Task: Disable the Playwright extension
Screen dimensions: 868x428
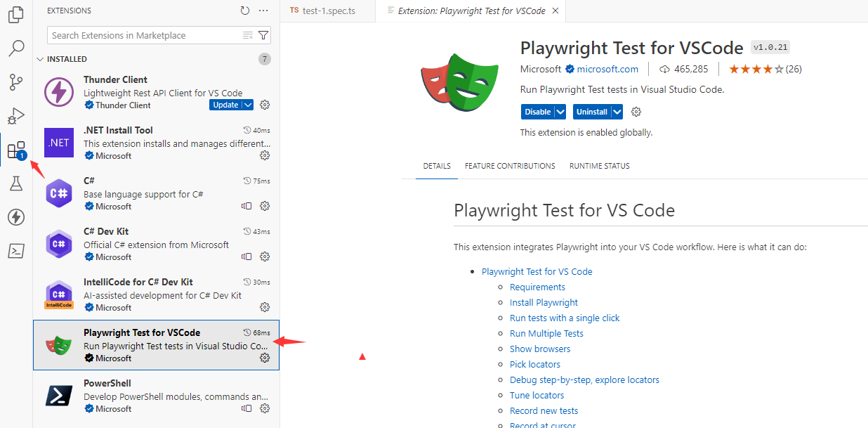Action: (x=538, y=112)
